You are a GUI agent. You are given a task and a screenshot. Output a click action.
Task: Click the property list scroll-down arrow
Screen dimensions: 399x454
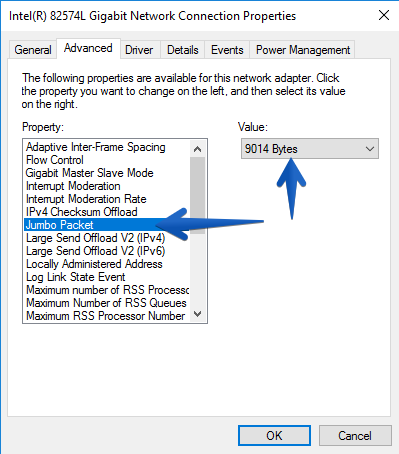tap(198, 314)
